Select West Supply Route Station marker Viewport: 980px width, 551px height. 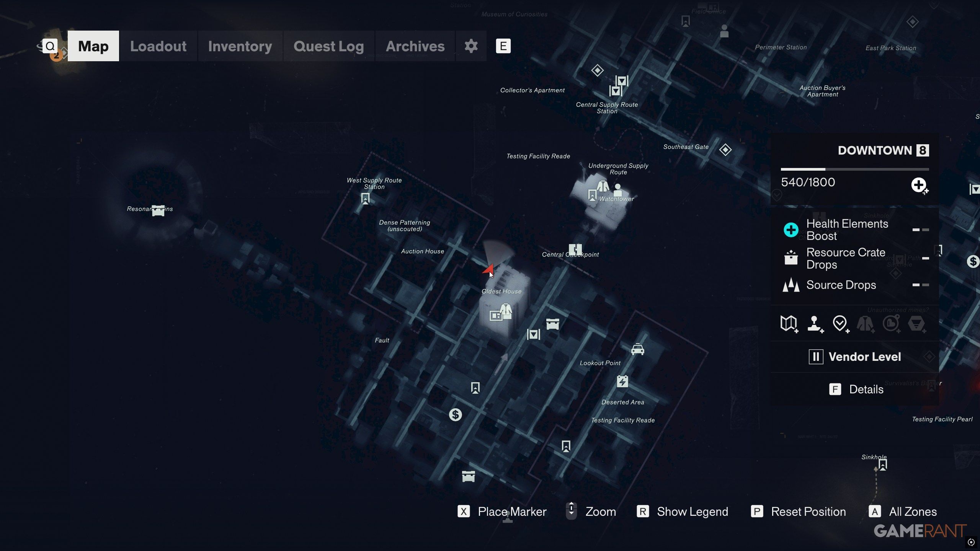click(x=365, y=199)
